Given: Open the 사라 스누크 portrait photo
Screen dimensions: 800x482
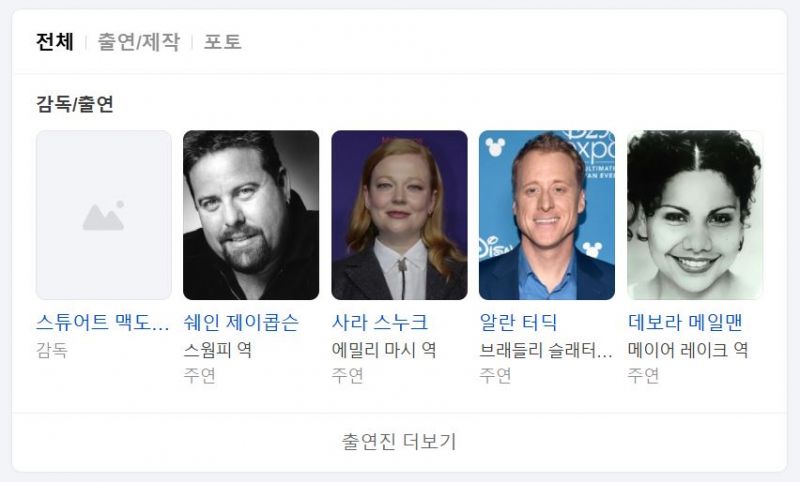Looking at the screenshot, I should [x=399, y=215].
